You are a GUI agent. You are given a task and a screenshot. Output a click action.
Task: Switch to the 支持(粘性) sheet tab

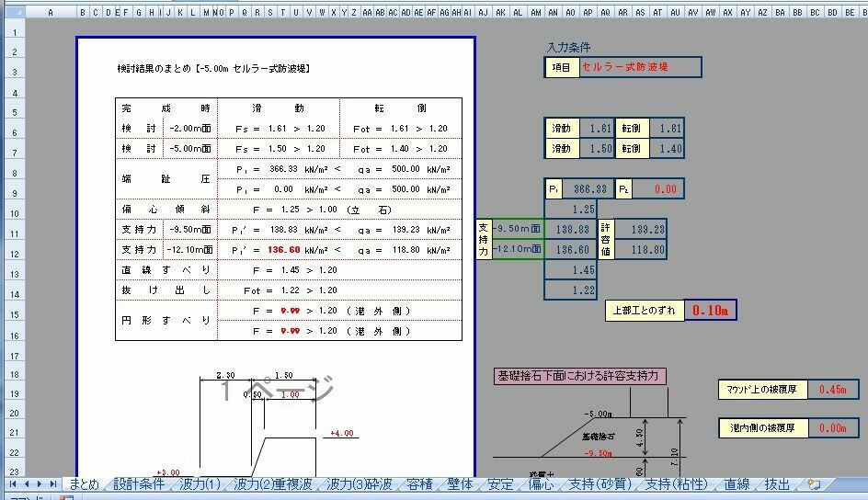point(676,484)
